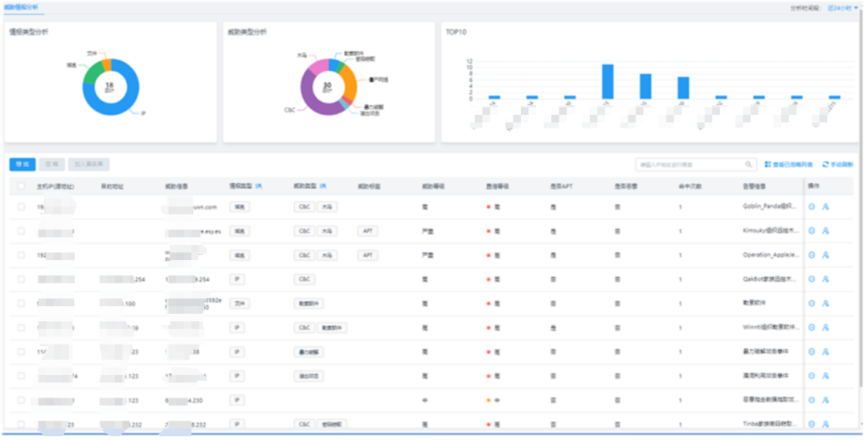Click the grid icon for the ignored list

pyautogui.click(x=767, y=165)
